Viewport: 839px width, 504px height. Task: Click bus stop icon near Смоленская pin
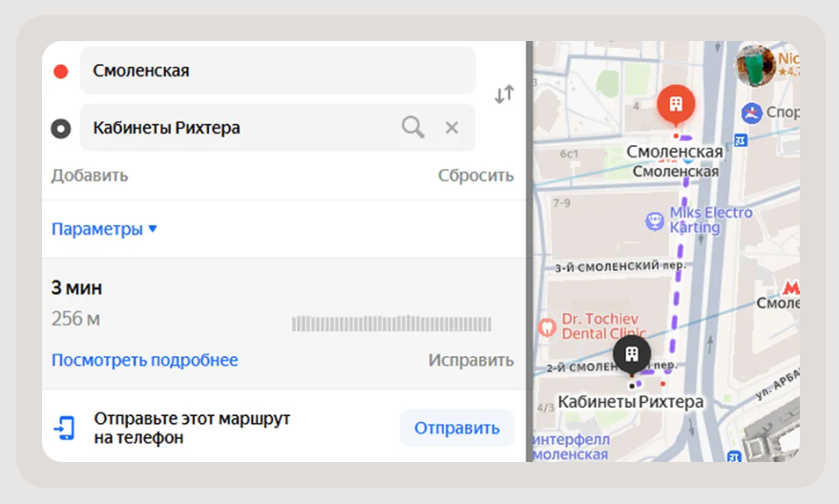[741, 140]
